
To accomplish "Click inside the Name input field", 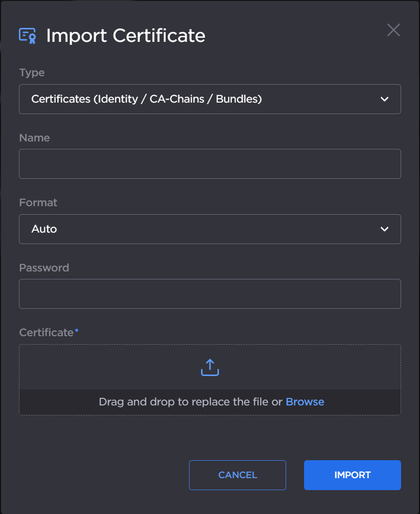I will [210, 164].
